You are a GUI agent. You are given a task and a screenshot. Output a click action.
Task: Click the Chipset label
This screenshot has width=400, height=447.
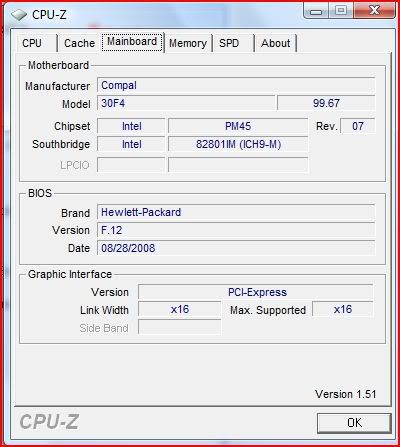tap(72, 126)
